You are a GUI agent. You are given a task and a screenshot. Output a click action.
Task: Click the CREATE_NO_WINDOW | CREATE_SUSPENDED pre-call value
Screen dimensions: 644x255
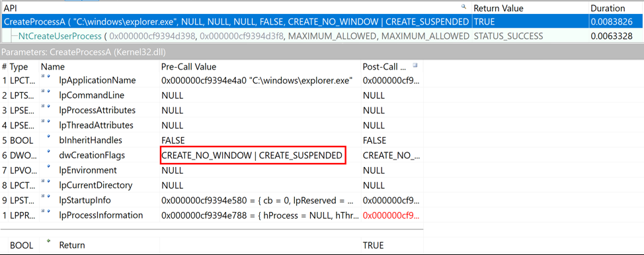(x=252, y=156)
